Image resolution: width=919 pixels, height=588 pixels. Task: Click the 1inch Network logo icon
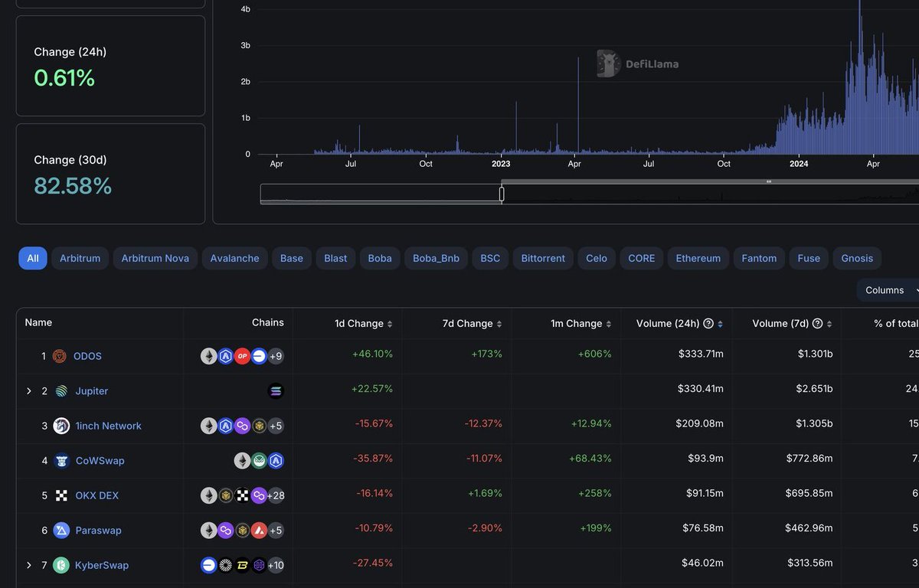click(61, 426)
